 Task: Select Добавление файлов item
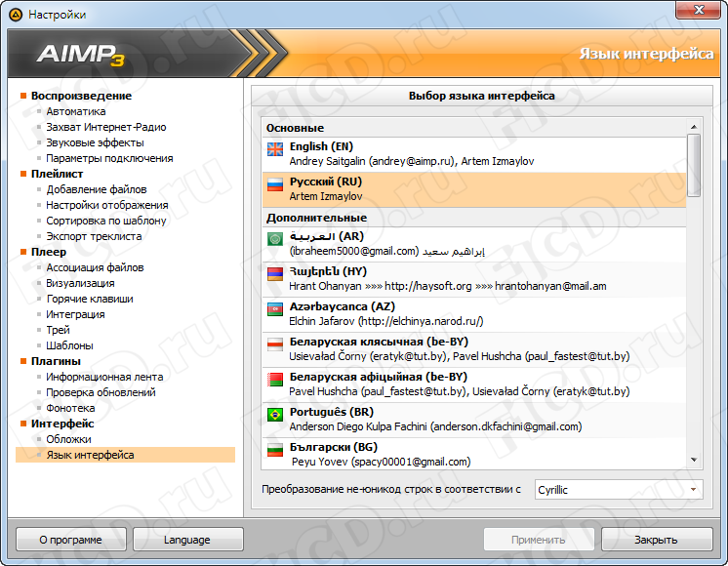tap(96, 189)
